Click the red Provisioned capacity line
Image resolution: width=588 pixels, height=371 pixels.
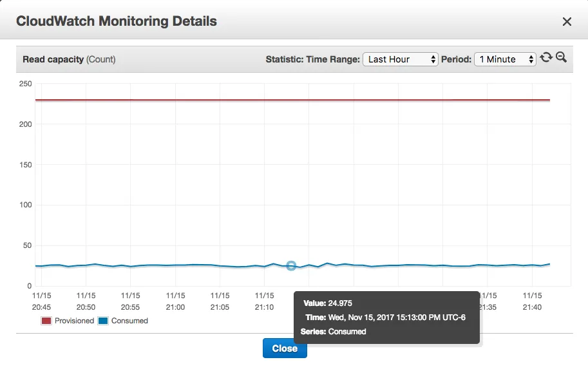(292, 100)
